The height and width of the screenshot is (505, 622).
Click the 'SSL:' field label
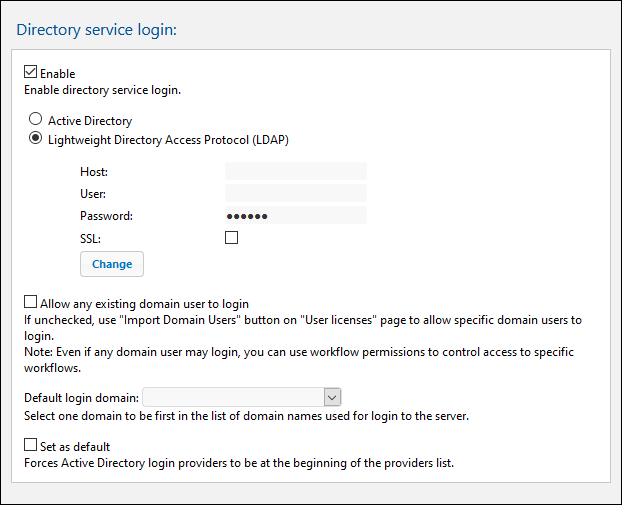pos(91,238)
